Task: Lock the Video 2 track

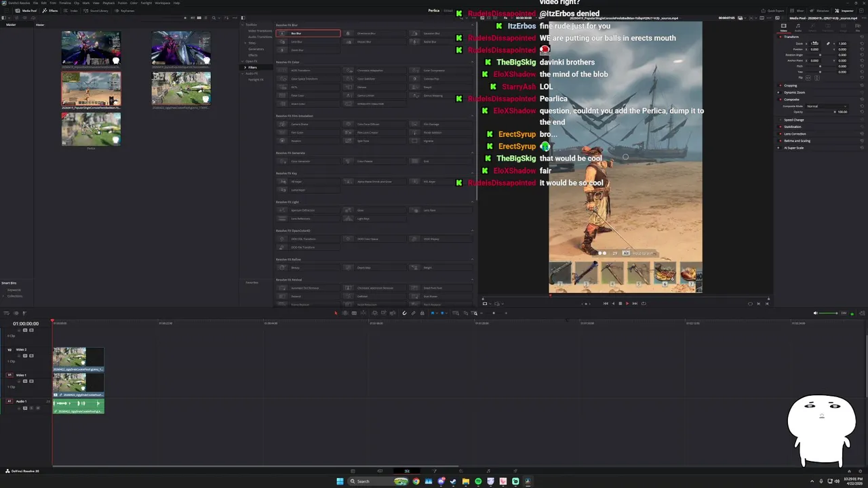Action: 19,356
